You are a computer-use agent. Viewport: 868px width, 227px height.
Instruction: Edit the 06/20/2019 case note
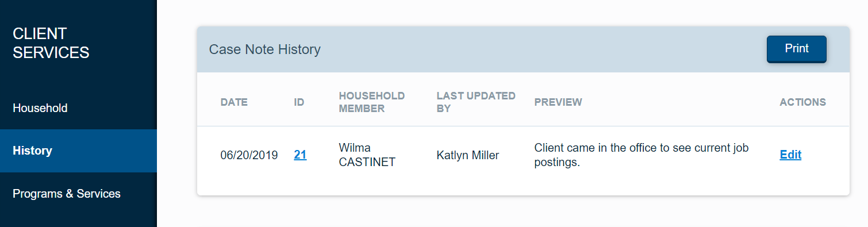click(790, 155)
